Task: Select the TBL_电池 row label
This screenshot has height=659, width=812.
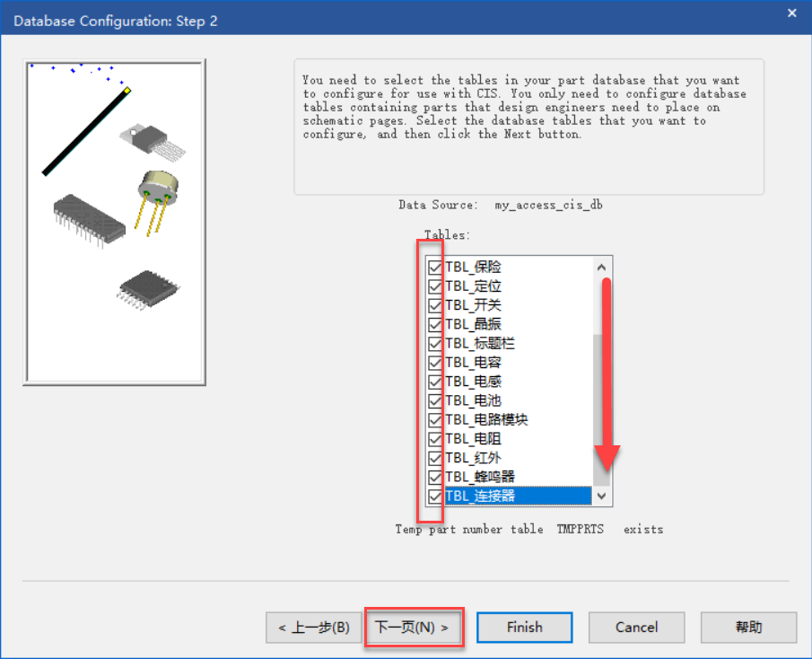Action: coord(474,400)
